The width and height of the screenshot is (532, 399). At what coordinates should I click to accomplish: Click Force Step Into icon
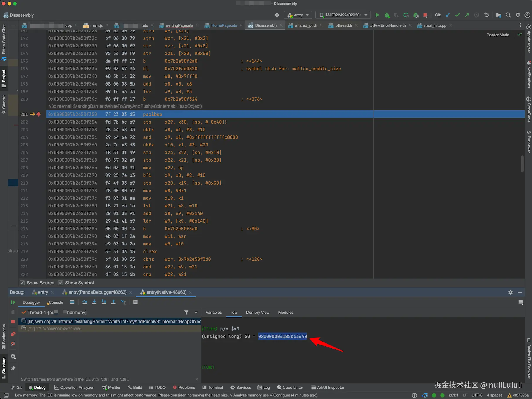(x=104, y=302)
